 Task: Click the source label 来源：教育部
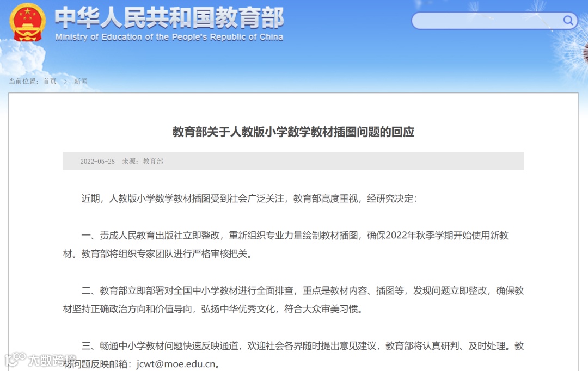coord(143,162)
